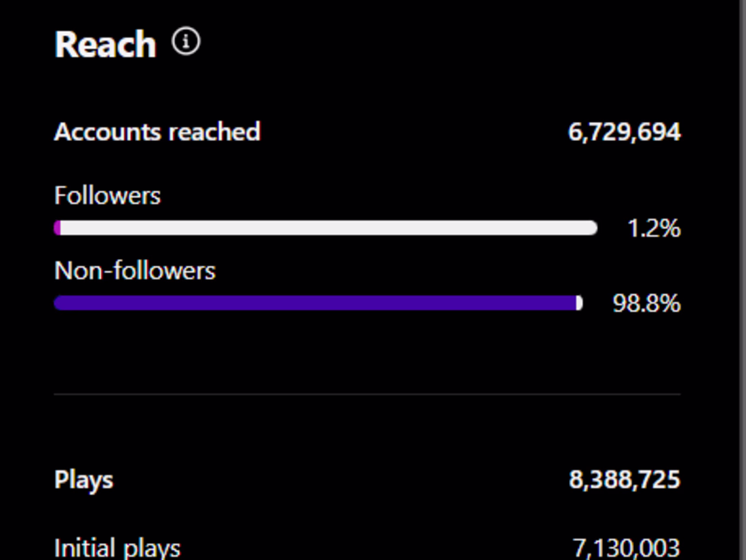746x560 pixels.
Task: Open the Initial plays row label
Action: (117, 548)
